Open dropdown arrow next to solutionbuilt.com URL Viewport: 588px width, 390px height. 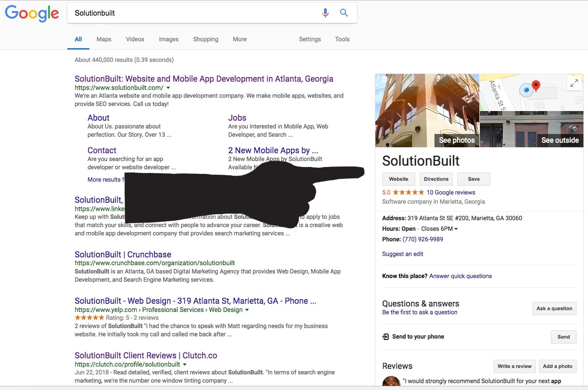click(168, 88)
